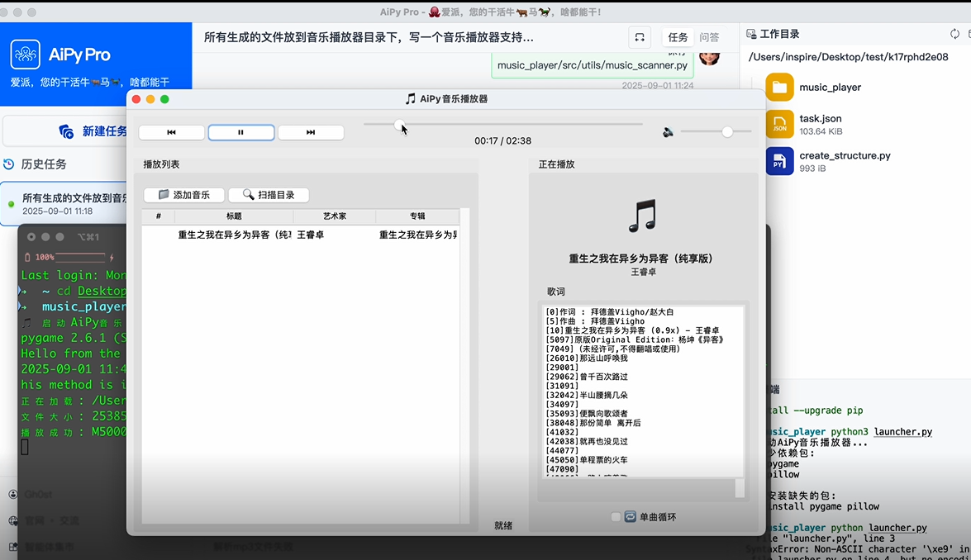Click the 新建任务 new task button
The height and width of the screenshot is (560, 971).
[93, 131]
